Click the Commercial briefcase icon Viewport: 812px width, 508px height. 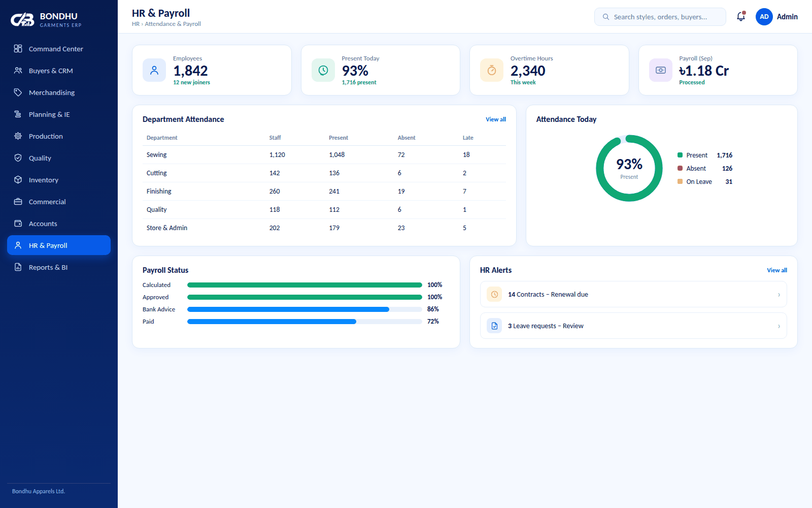(18, 202)
